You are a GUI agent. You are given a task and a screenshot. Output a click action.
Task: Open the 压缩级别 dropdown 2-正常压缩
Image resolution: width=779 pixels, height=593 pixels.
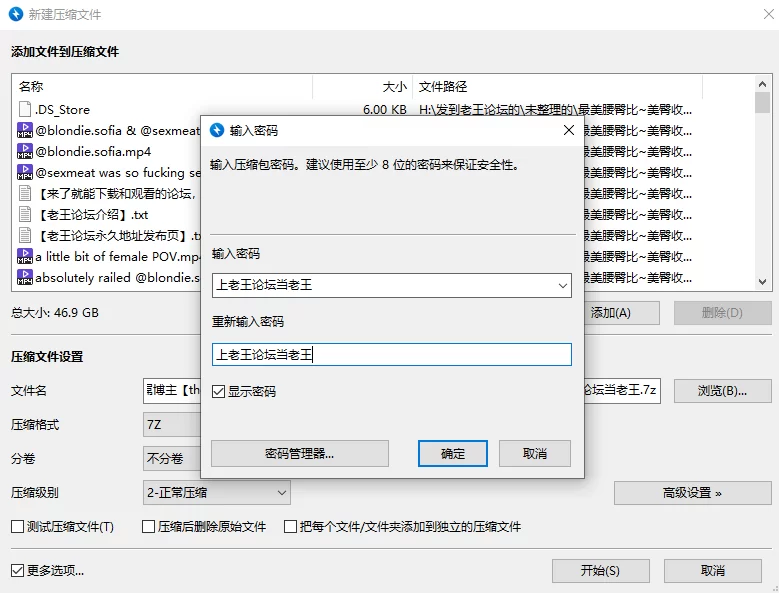(217, 493)
